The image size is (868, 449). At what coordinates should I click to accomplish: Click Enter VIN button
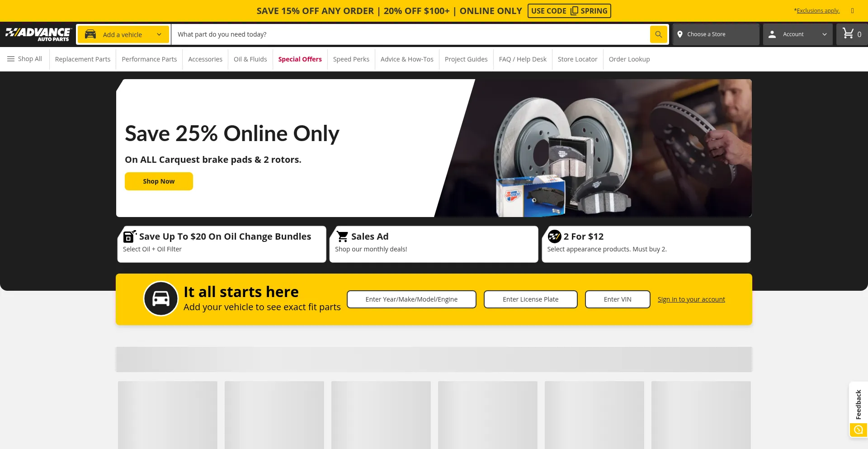[x=618, y=299]
